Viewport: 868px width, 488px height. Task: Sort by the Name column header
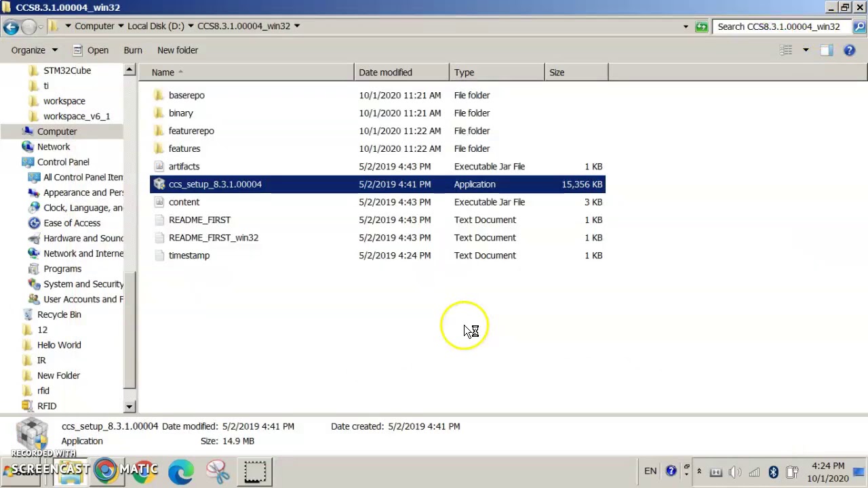246,73
